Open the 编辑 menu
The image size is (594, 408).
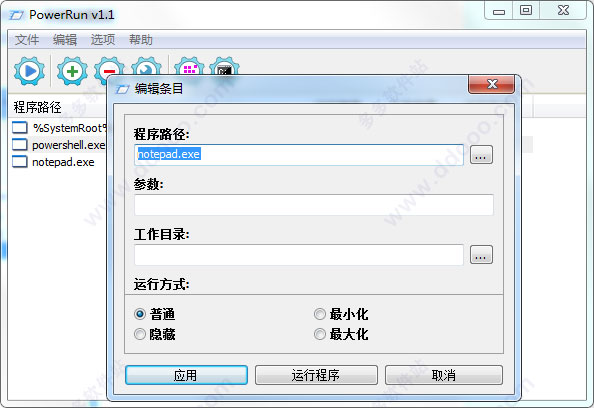coord(65,39)
